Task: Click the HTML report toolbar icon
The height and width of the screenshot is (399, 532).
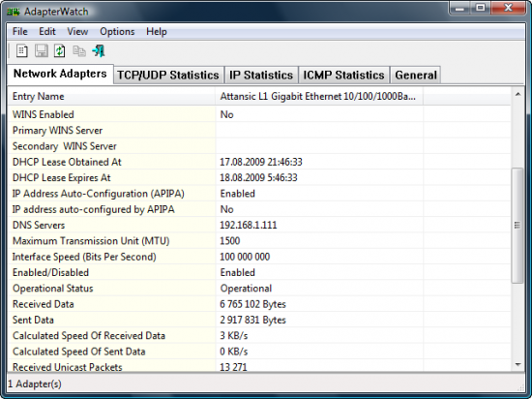Action: tap(22, 51)
